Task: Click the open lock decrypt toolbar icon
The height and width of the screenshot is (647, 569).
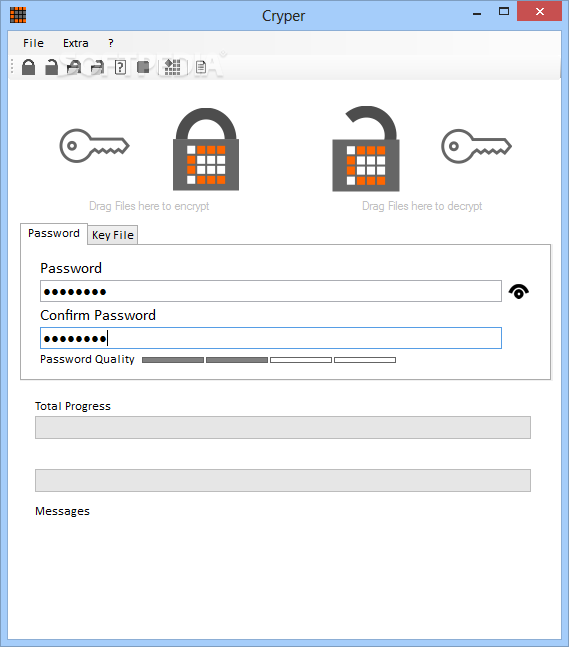Action: pos(52,67)
